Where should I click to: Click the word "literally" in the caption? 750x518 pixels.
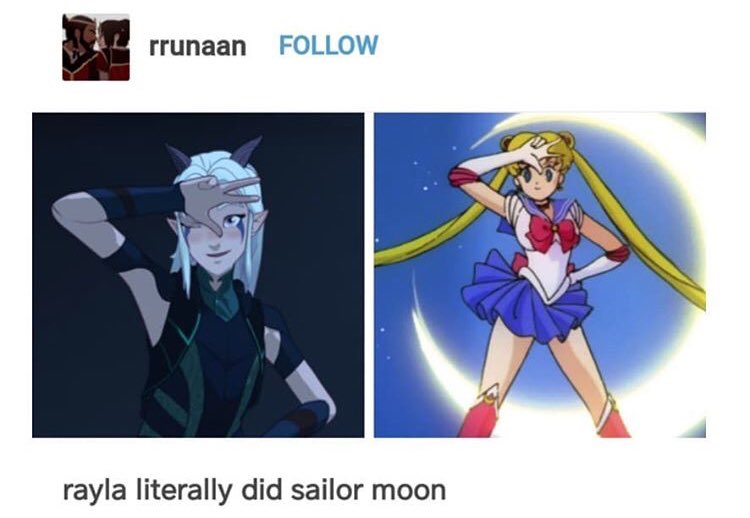point(184,491)
